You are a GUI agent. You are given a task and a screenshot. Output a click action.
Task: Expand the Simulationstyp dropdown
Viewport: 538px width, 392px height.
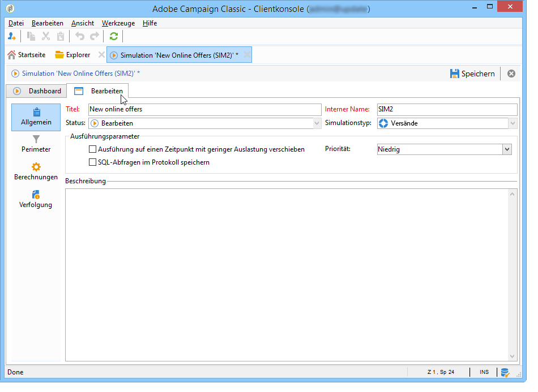[x=513, y=123]
